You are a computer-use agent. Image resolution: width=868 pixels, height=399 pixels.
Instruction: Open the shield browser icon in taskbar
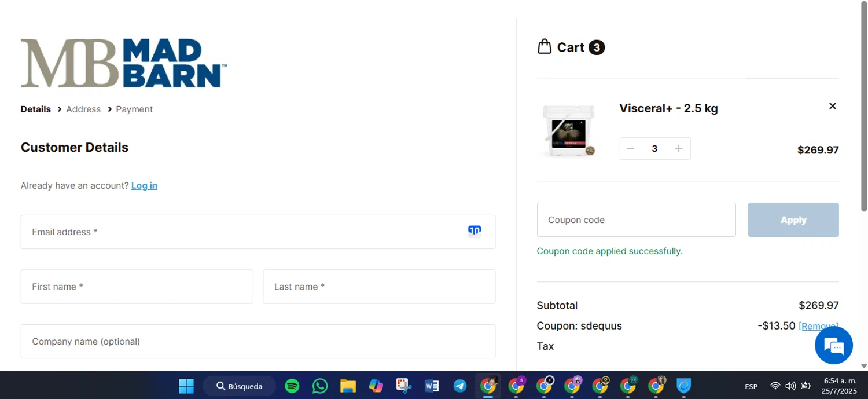click(x=684, y=386)
